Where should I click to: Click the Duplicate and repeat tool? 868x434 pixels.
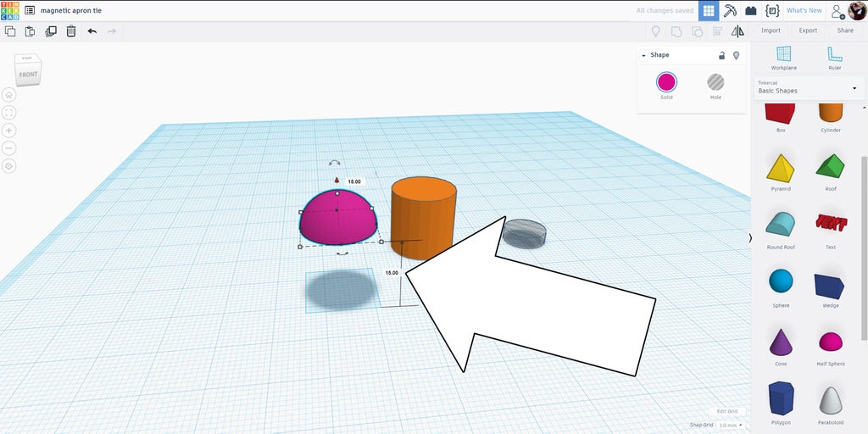(50, 31)
